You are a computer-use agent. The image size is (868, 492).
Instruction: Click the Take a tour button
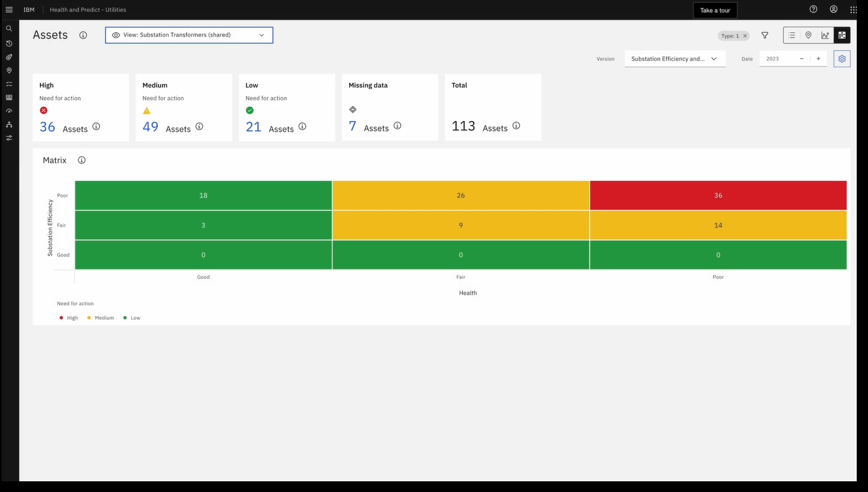(x=715, y=10)
